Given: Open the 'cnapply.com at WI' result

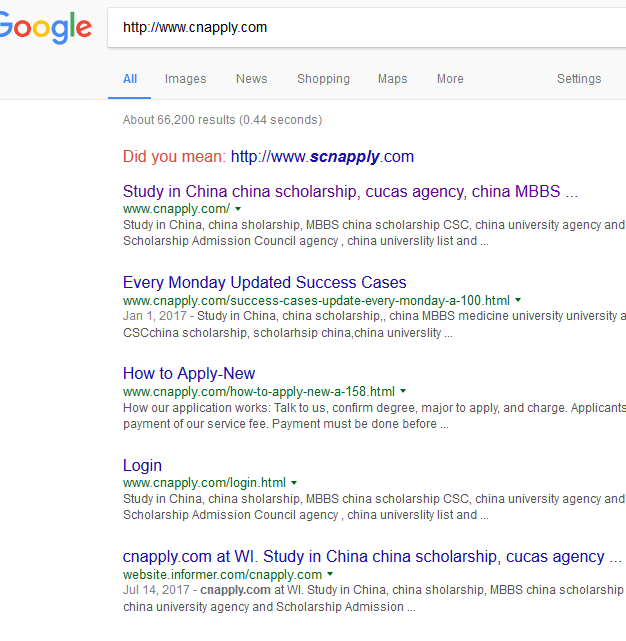Looking at the screenshot, I should pos(372,557).
